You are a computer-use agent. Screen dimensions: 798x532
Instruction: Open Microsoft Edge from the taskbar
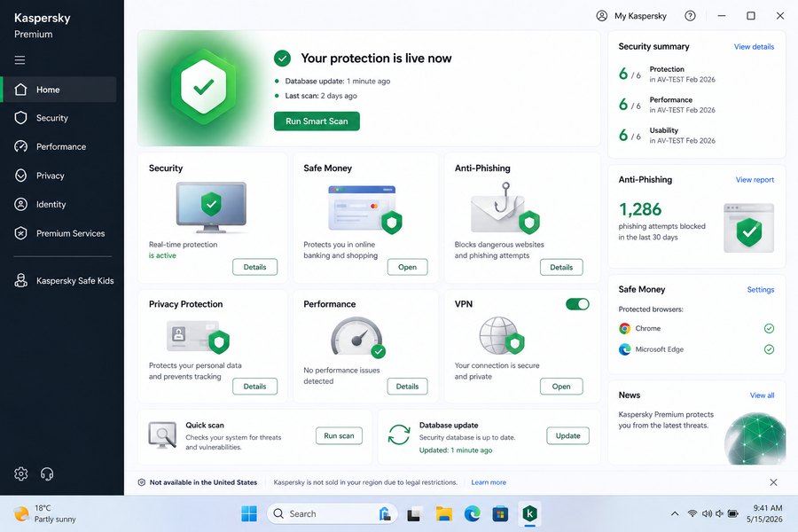click(x=473, y=513)
